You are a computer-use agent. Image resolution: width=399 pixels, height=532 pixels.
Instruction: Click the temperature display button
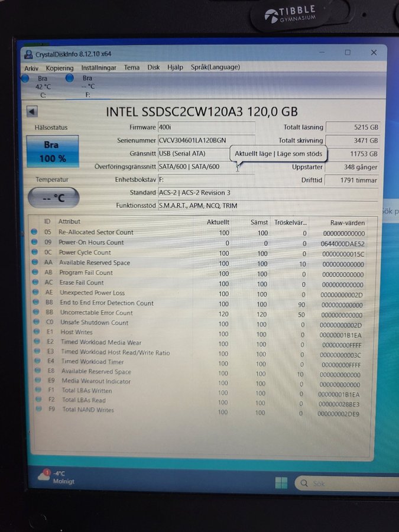tap(54, 198)
